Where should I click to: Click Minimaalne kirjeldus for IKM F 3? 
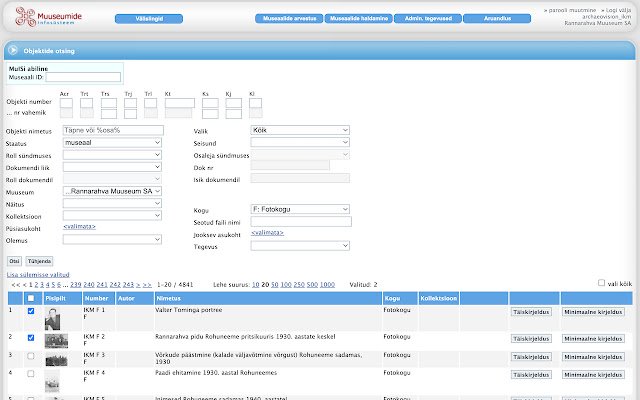593,357
